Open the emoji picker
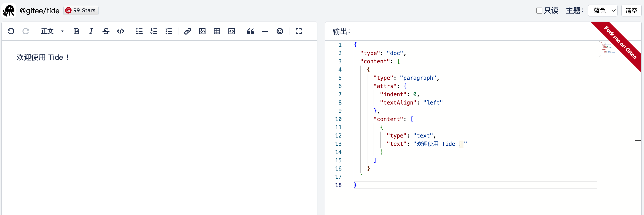The image size is (644, 215). [x=280, y=31]
